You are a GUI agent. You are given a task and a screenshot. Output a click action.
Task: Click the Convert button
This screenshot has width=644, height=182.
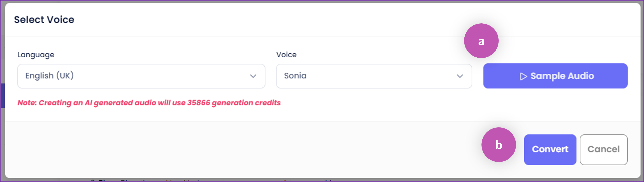pyautogui.click(x=550, y=149)
